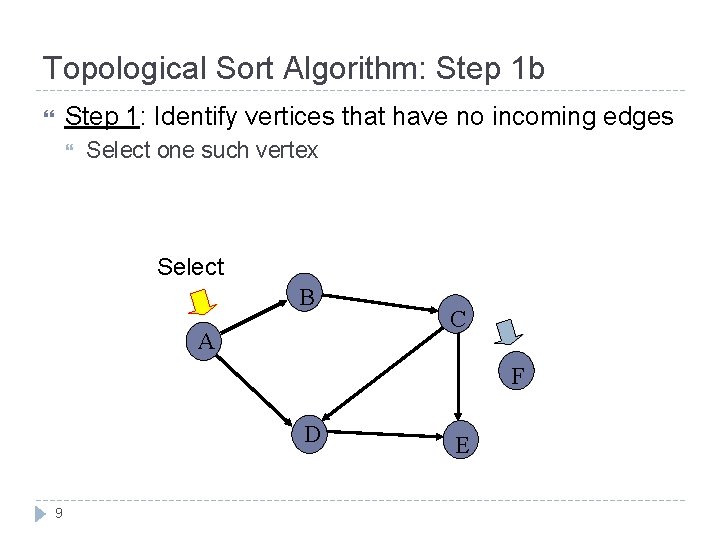
Task: Click the underlined "Step 1" text
Action: [x=100, y=117]
